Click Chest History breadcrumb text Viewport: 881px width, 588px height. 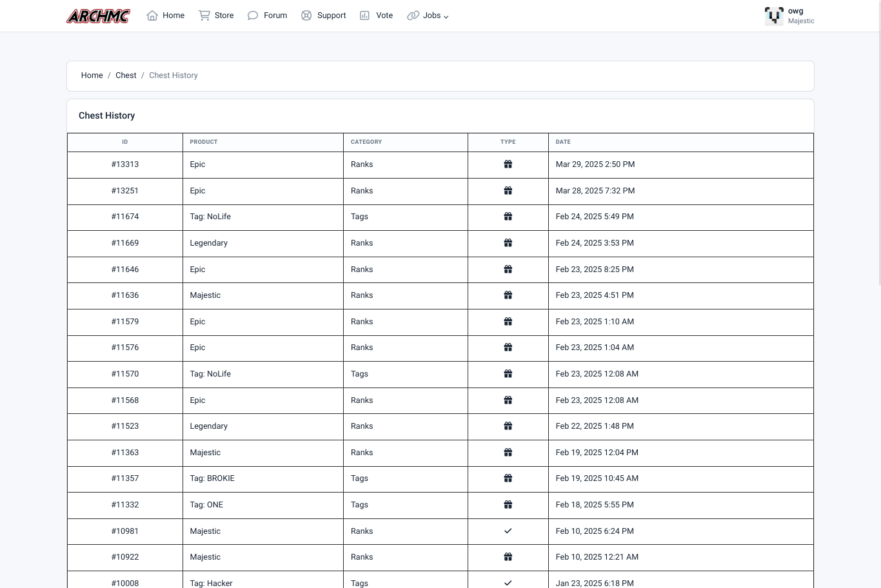[x=173, y=75]
